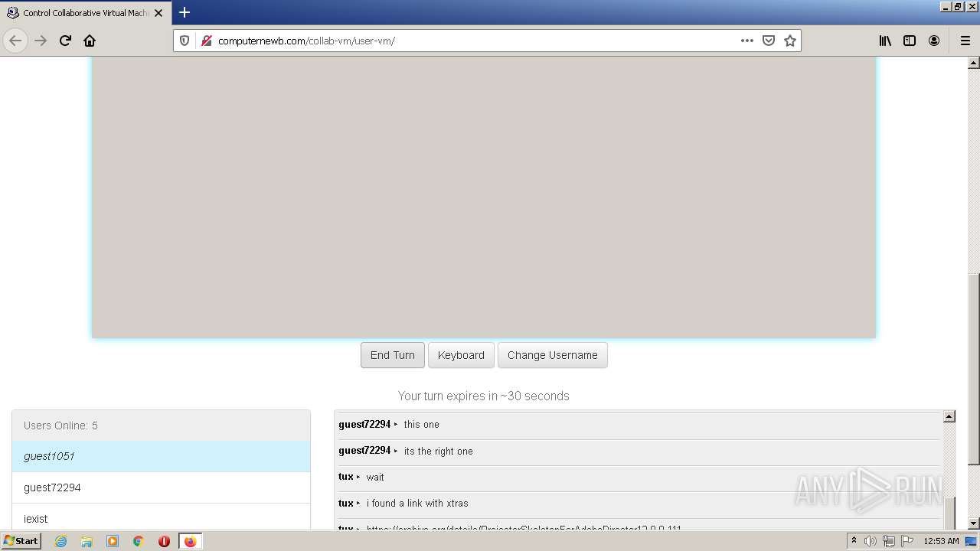Image resolution: width=980 pixels, height=551 pixels.
Task: Click inside the virtual machine display
Action: point(484,197)
